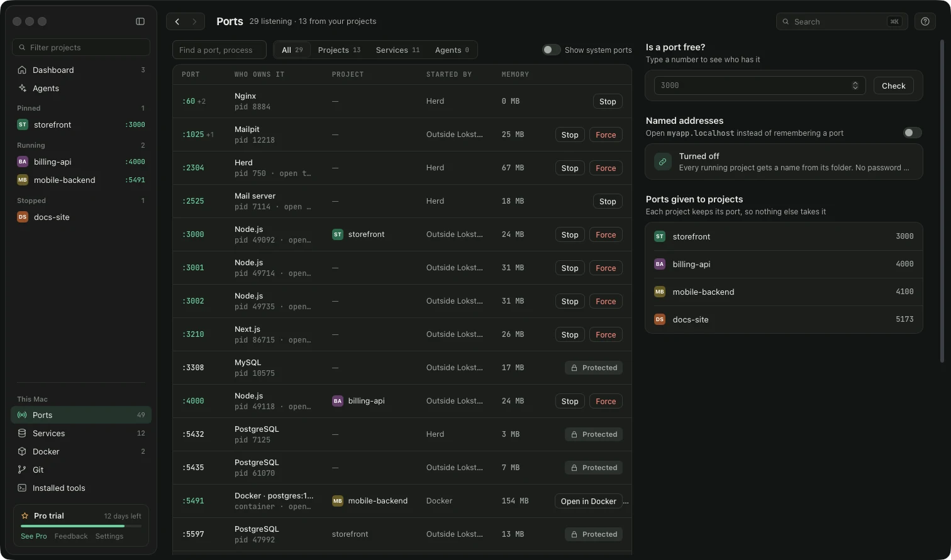Go forward with the right chevron
Image resolution: width=951 pixels, height=560 pixels.
tap(195, 21)
